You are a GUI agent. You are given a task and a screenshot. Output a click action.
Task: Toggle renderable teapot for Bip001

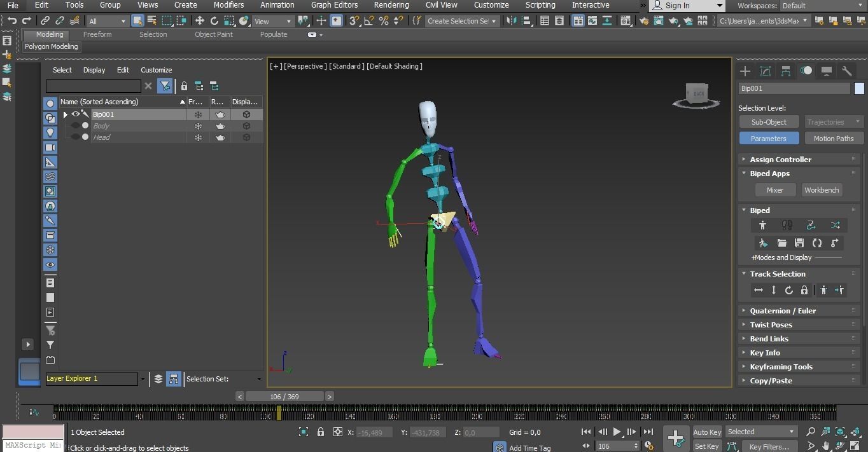(220, 114)
